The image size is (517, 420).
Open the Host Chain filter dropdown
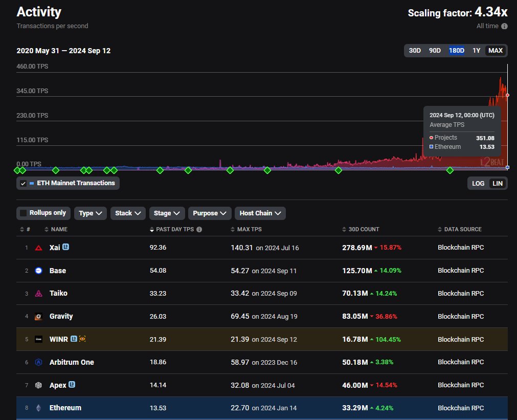click(260, 213)
